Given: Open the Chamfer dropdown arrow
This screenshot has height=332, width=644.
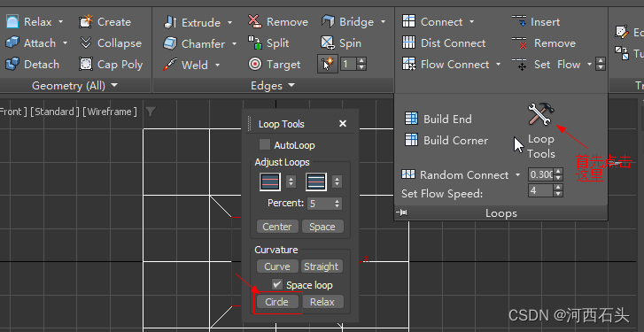Looking at the screenshot, I should [x=234, y=43].
